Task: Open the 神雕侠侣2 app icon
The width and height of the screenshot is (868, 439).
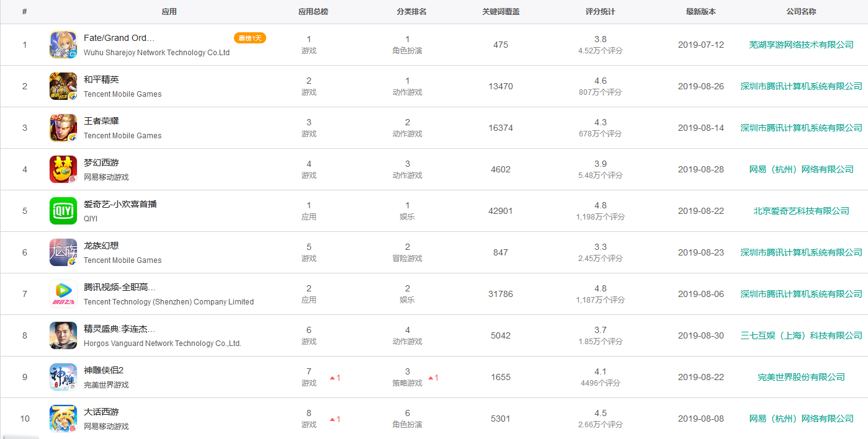Action: 63,377
